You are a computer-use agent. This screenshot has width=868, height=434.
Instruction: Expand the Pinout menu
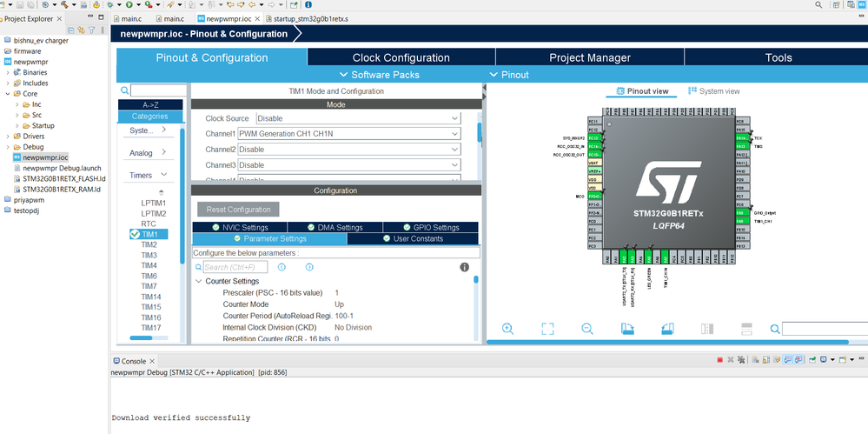point(509,74)
